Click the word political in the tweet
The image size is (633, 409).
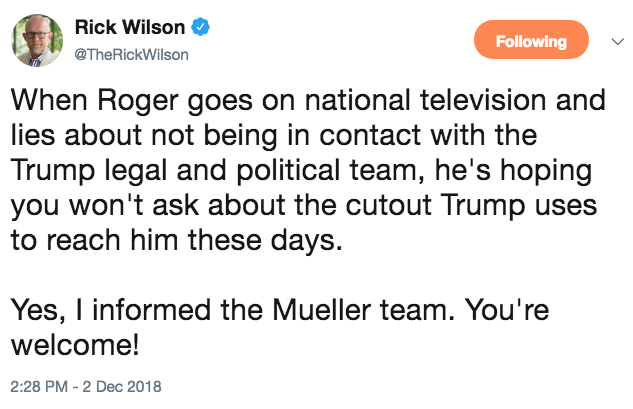[x=288, y=171]
